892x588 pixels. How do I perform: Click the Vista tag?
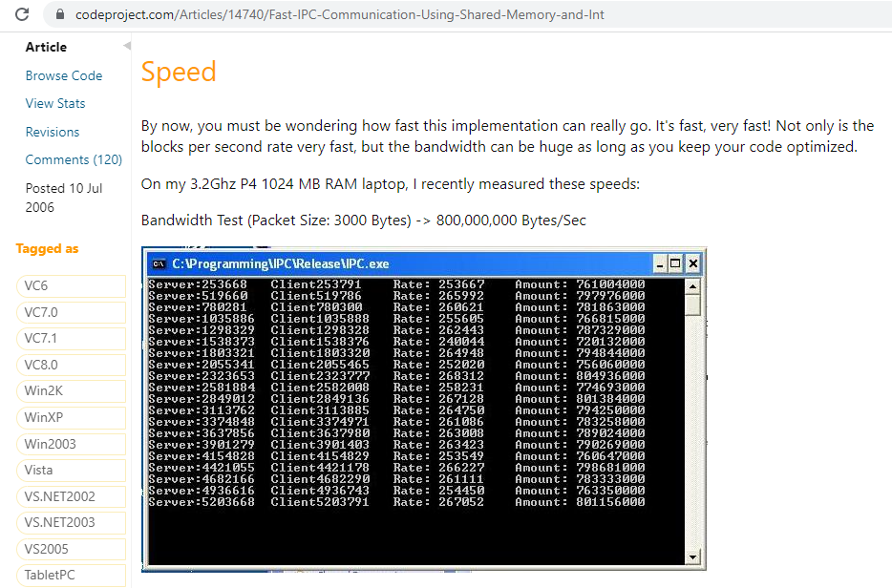[39, 470]
